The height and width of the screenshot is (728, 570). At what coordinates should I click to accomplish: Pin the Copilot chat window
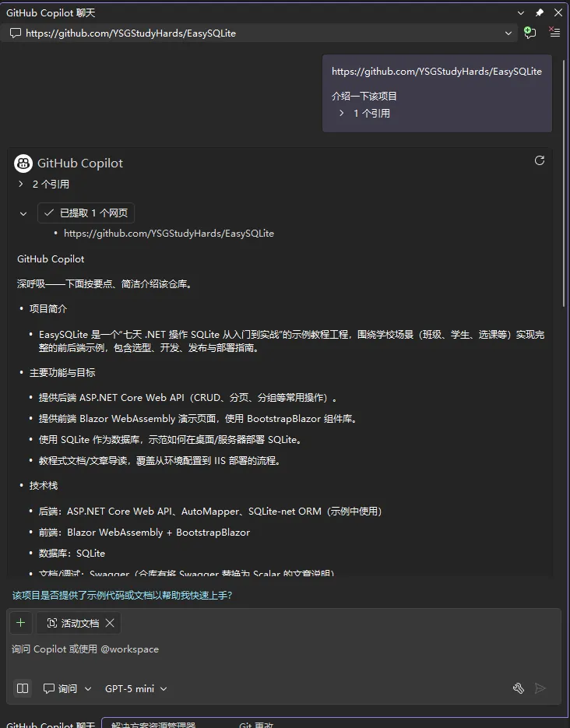[540, 12]
